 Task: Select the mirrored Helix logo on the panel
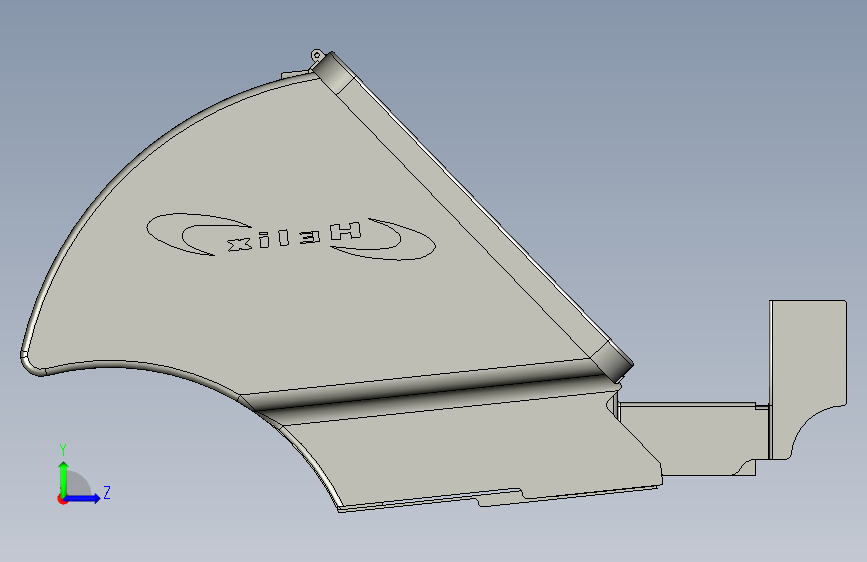coord(291,237)
